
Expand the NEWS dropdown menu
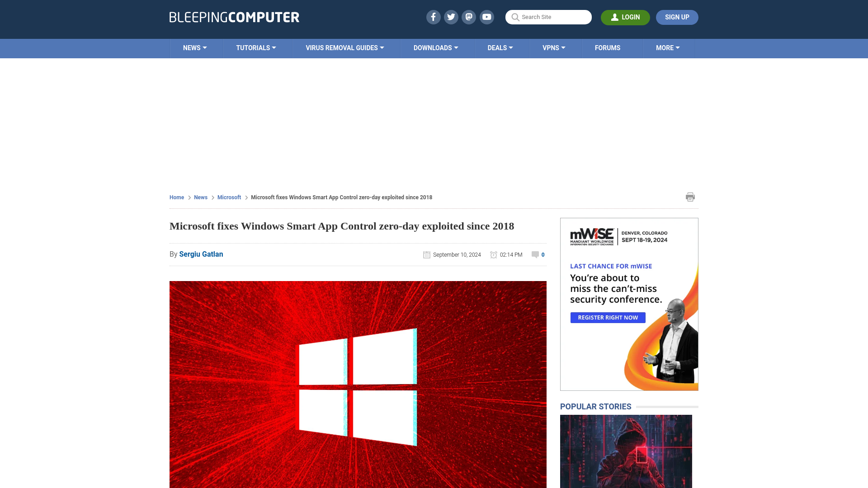pyautogui.click(x=195, y=47)
